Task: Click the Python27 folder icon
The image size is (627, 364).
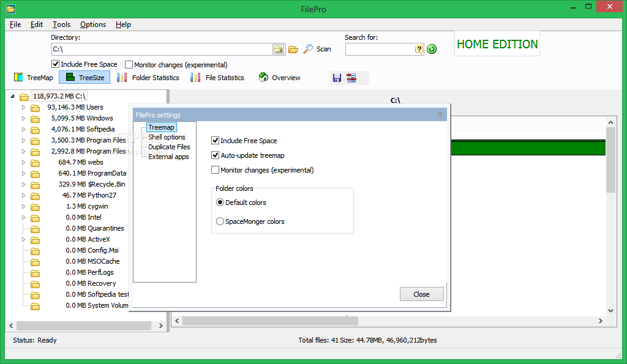Action: (35, 196)
